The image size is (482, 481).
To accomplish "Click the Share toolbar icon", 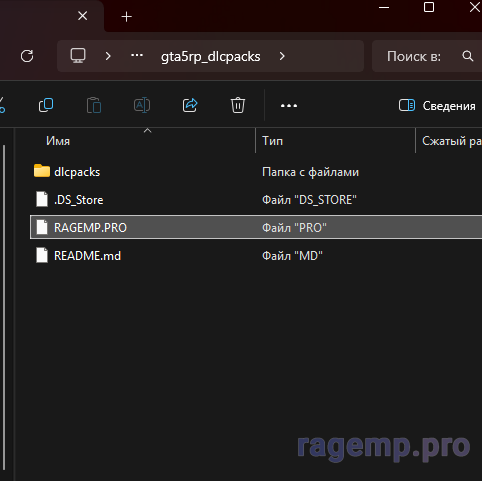I will [x=190, y=105].
